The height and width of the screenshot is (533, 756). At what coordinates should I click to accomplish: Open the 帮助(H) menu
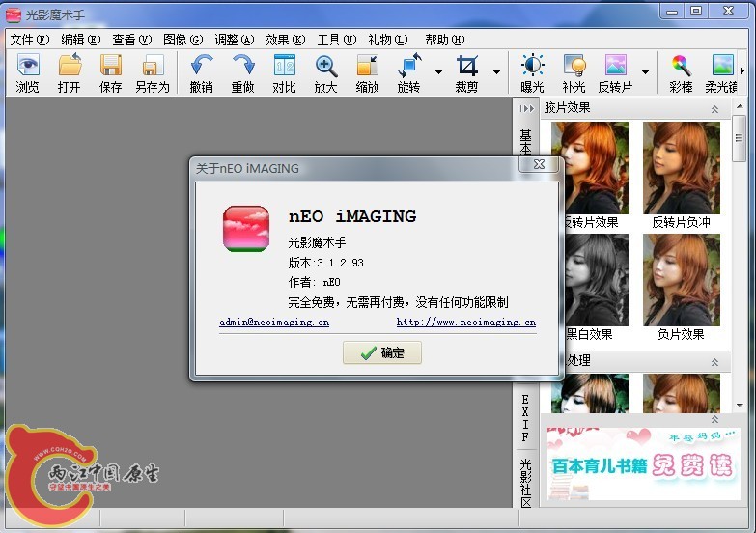tap(444, 40)
